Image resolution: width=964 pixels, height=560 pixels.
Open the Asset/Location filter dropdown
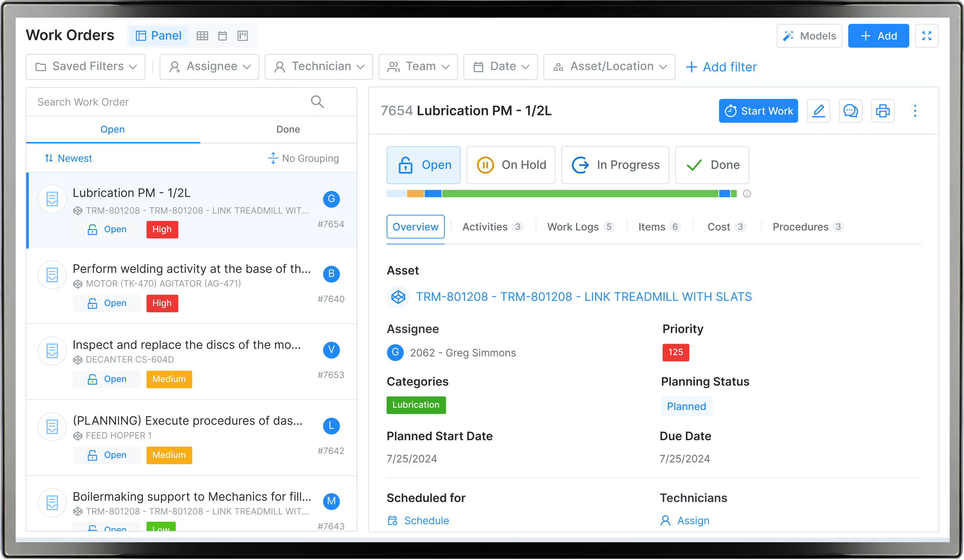pos(609,67)
